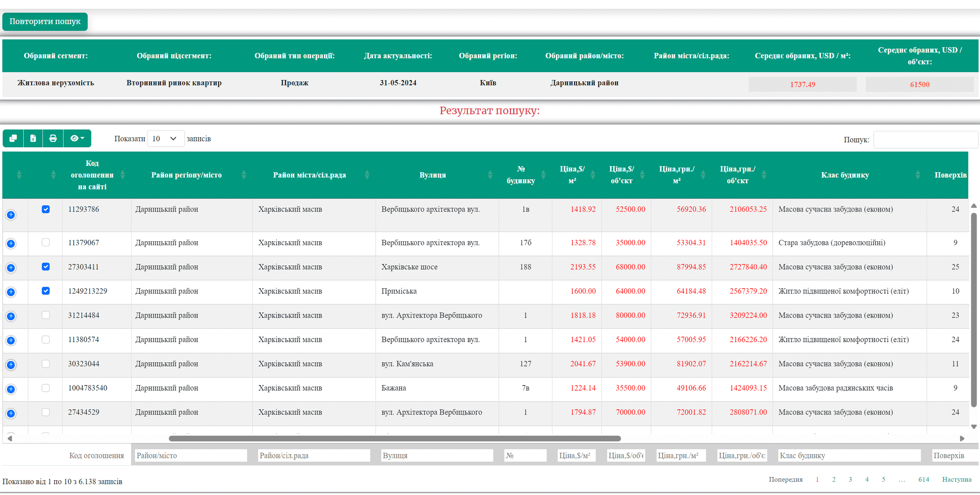
Task: Sort by Ціна,грн./м² column
Action: [681, 175]
